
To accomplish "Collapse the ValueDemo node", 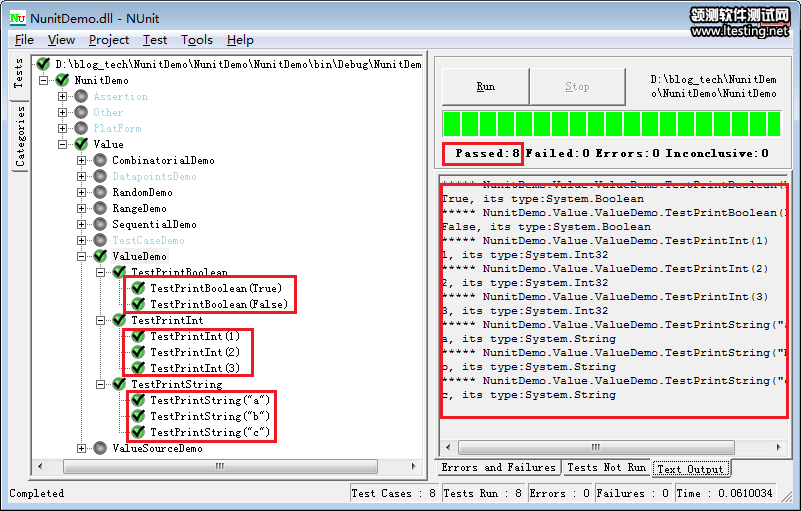I will [81, 256].
